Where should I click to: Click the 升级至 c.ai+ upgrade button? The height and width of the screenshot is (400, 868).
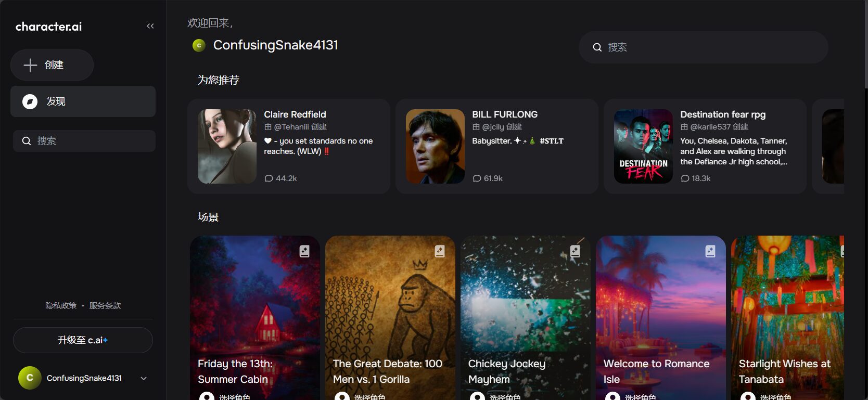pos(83,340)
